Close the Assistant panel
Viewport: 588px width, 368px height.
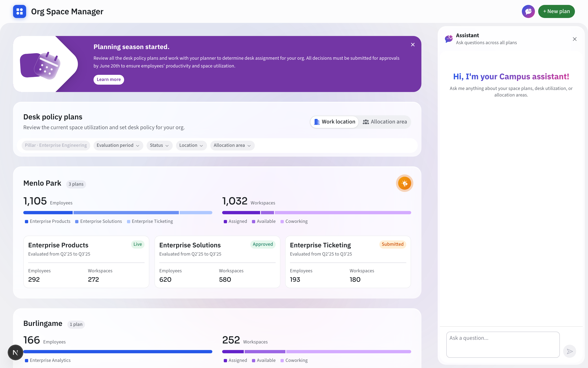click(x=575, y=39)
